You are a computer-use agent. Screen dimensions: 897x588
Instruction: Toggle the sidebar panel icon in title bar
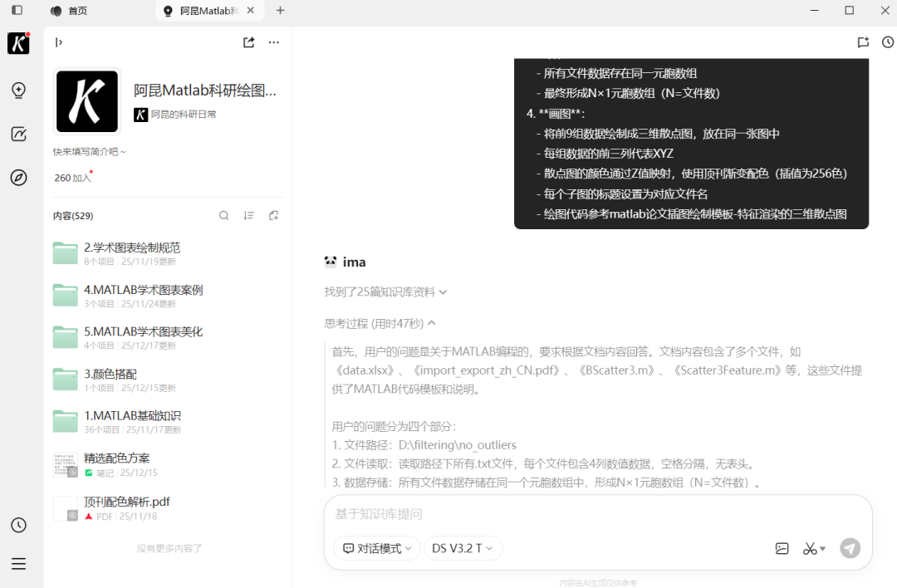pos(17,10)
